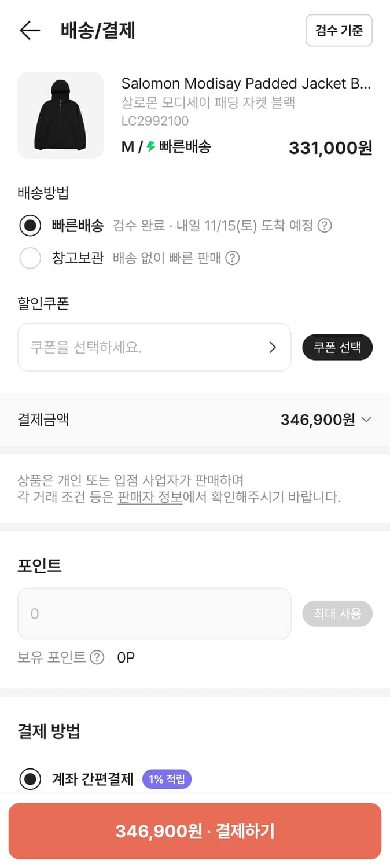
Task: Select the 빠른배송 delivery radio option
Action: [x=31, y=226]
